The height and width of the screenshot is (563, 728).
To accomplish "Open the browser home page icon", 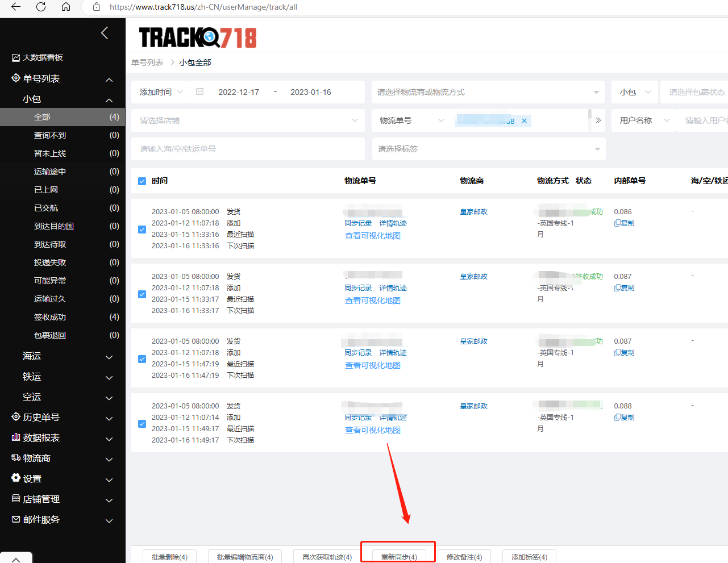I will coord(66,7).
